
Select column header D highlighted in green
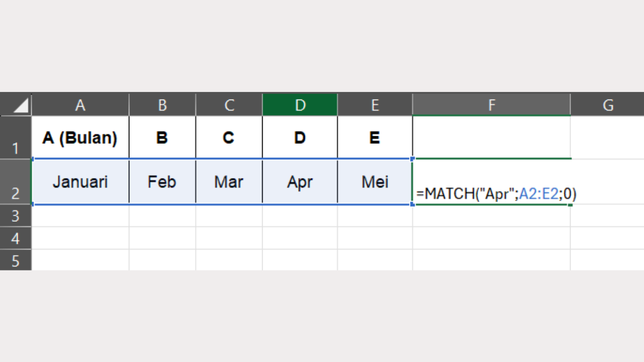[x=300, y=105]
